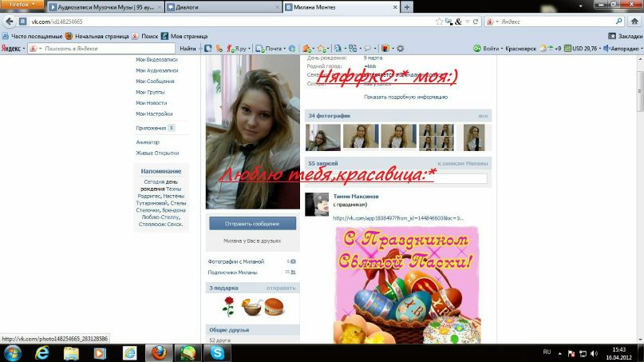Open Windows Explorer folder on taskbar

pos(71,353)
